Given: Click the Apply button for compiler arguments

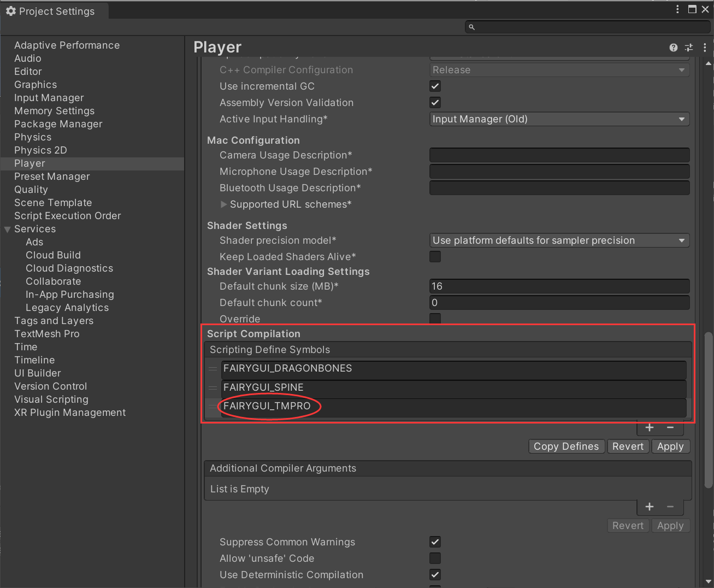Looking at the screenshot, I should [670, 526].
